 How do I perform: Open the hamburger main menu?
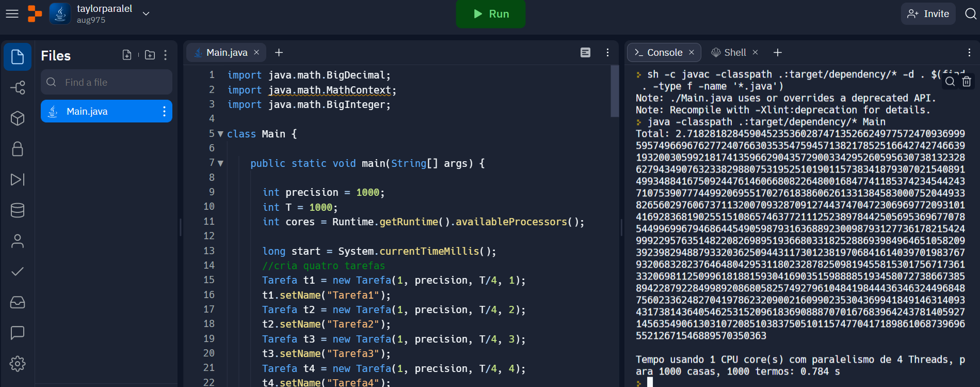[12, 14]
